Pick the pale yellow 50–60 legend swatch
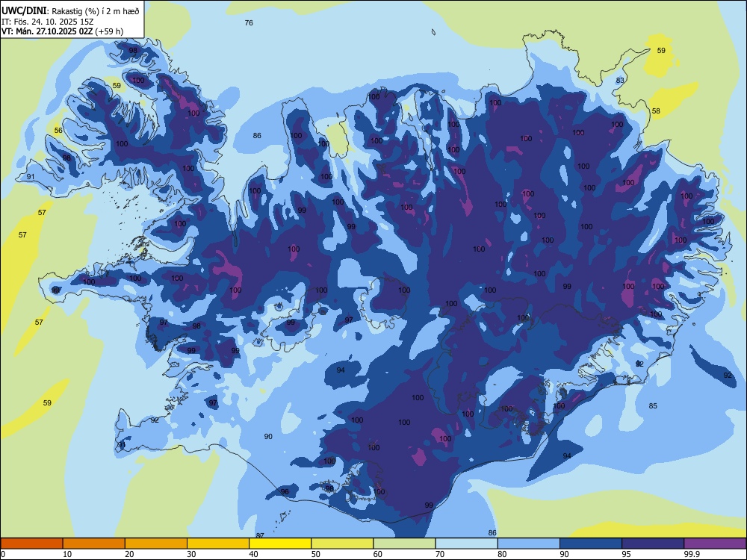The width and height of the screenshot is (747, 560). pyautogui.click(x=342, y=544)
